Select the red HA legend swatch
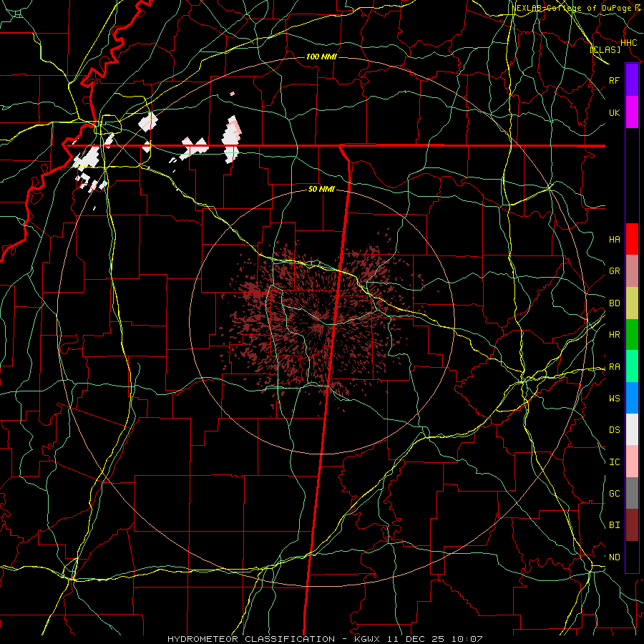644x644 pixels. point(632,239)
